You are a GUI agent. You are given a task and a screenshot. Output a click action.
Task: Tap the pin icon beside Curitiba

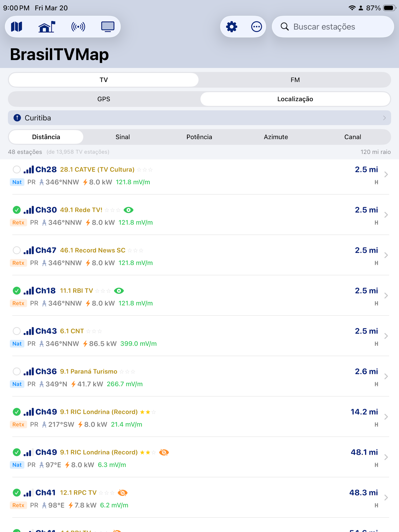(17, 118)
